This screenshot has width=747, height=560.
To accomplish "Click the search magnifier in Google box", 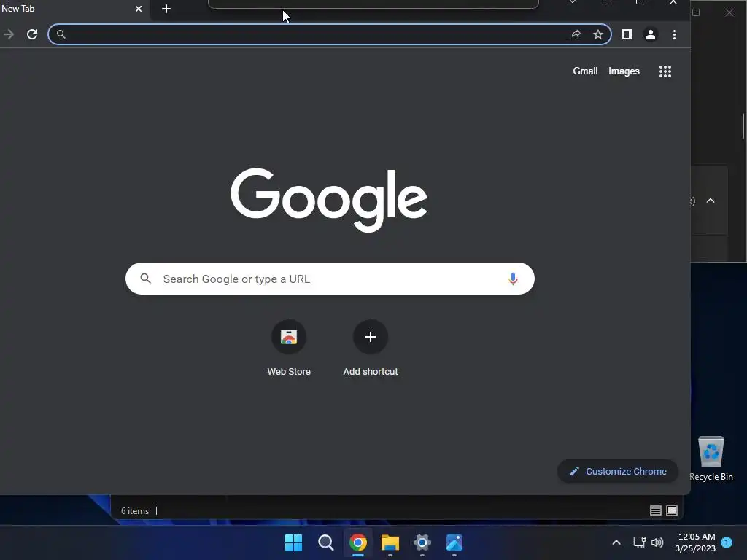I will [146, 279].
